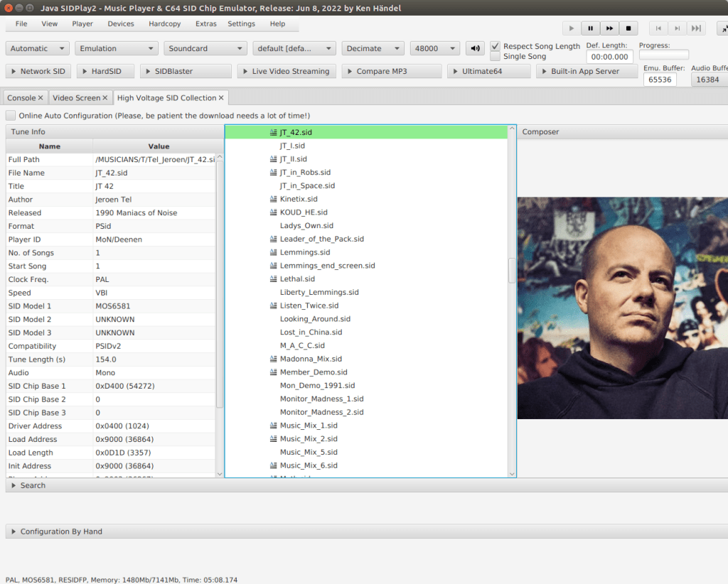Viewport: 728px width, 584px height.
Task: Enable the Single Song checkbox
Action: [x=496, y=56]
